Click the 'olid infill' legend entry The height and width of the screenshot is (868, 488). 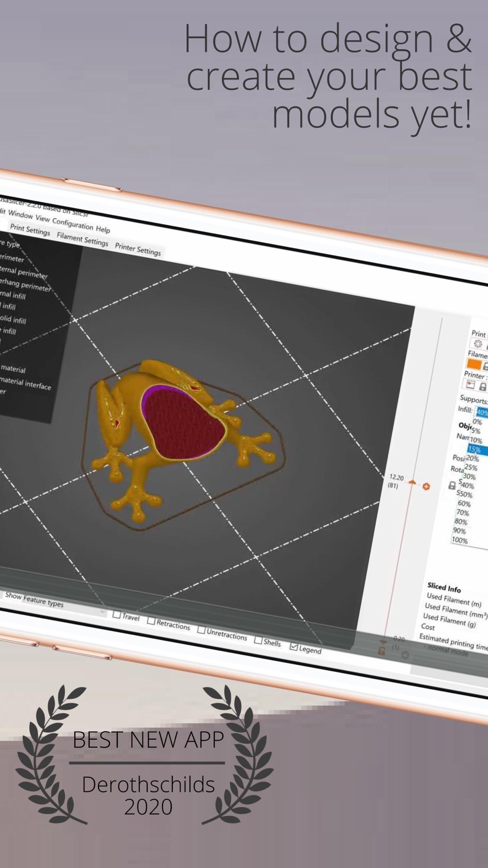point(13,319)
